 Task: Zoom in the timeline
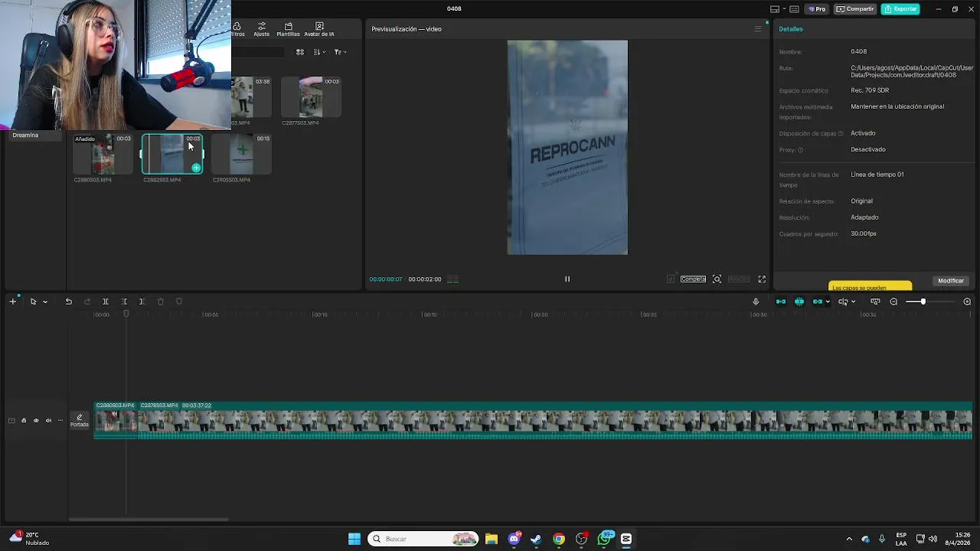point(967,302)
